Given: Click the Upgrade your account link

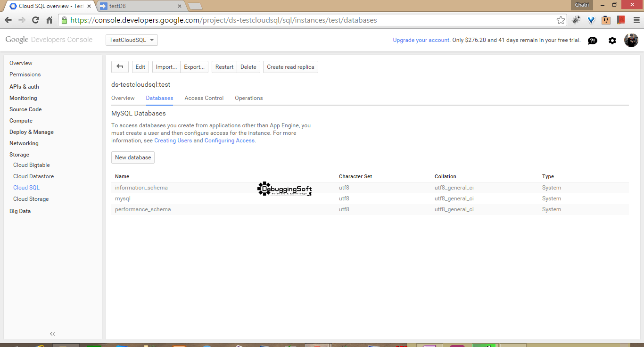Looking at the screenshot, I should (x=421, y=40).
